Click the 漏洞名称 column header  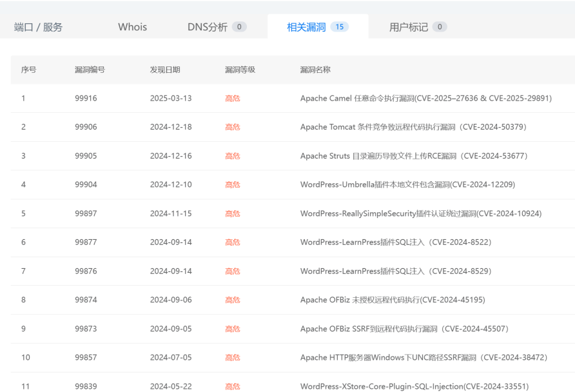tap(315, 70)
